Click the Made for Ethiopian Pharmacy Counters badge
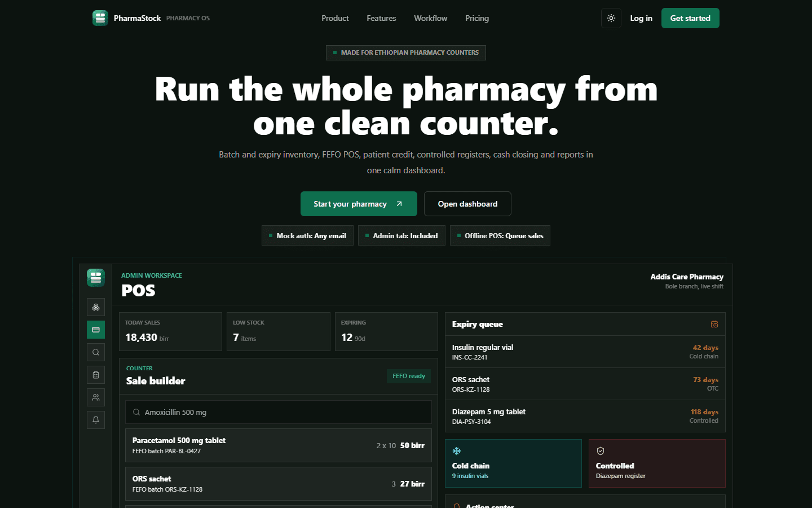812x508 pixels. click(406, 52)
